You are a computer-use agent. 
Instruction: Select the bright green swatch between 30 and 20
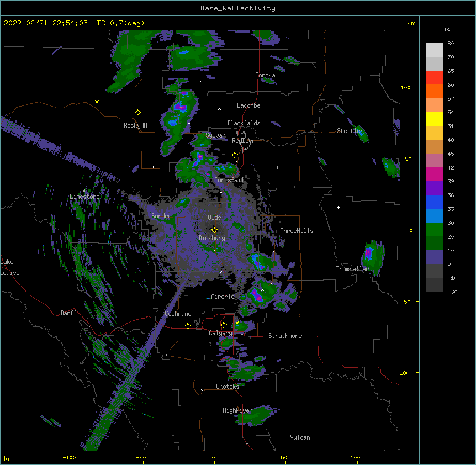coord(434,230)
